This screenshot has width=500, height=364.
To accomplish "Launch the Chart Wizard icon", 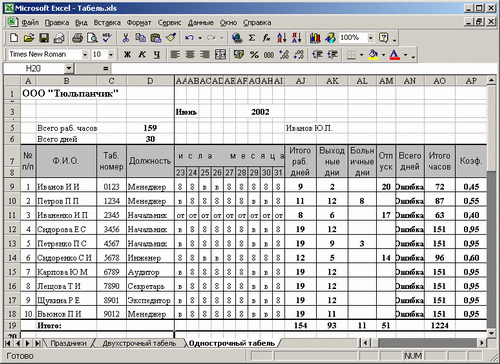I will pos(315,38).
